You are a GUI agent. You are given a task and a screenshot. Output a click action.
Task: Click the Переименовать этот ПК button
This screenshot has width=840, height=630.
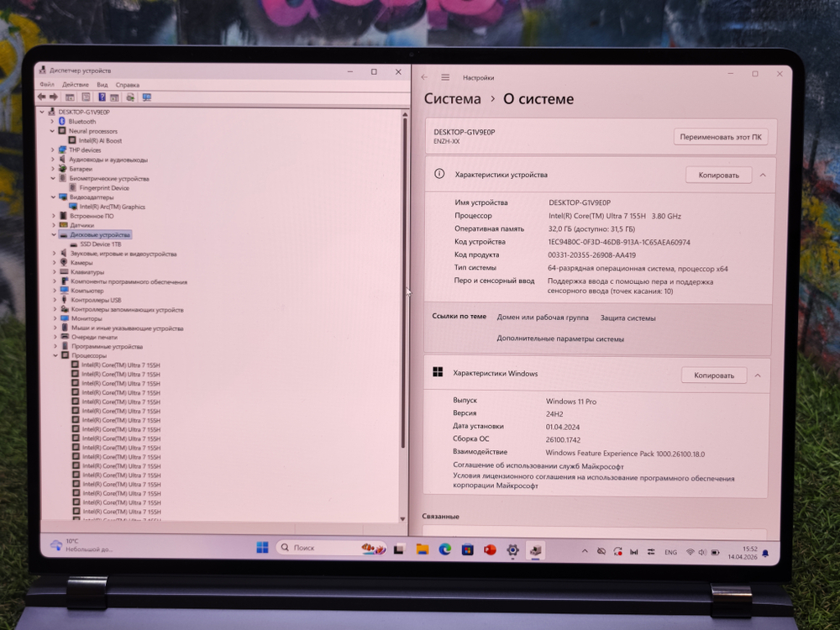click(x=720, y=137)
